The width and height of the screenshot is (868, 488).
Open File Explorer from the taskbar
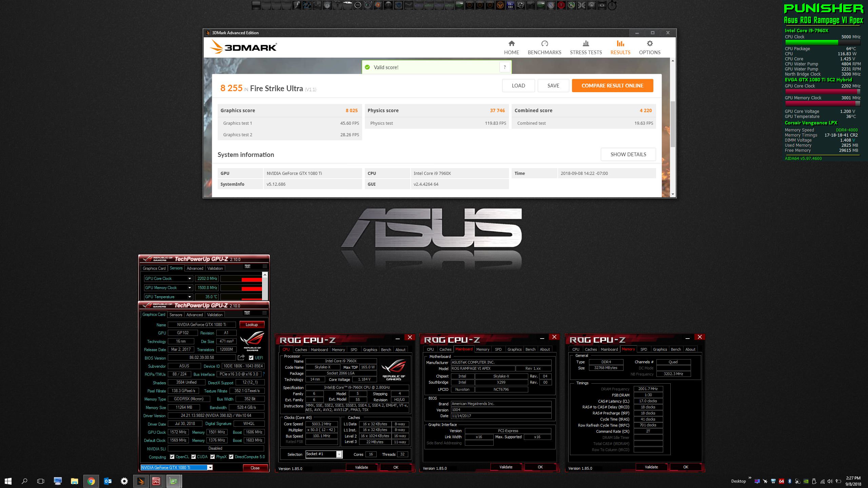(x=74, y=481)
